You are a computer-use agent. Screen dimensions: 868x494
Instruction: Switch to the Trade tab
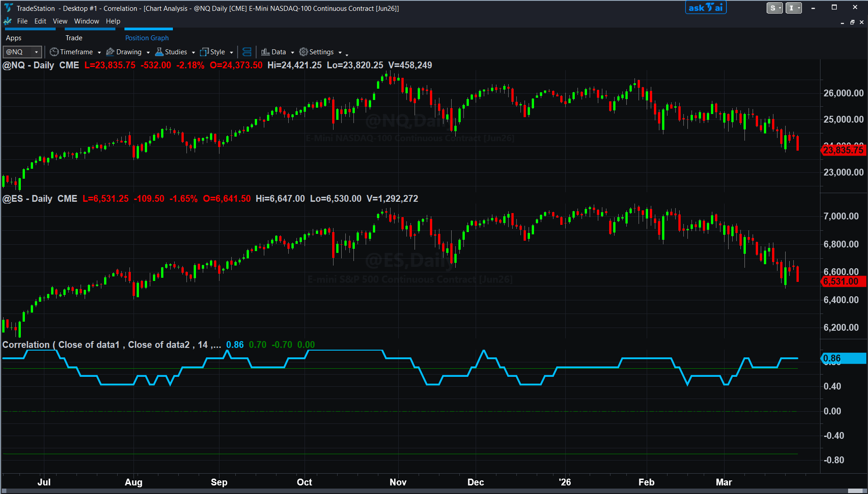pyautogui.click(x=74, y=38)
